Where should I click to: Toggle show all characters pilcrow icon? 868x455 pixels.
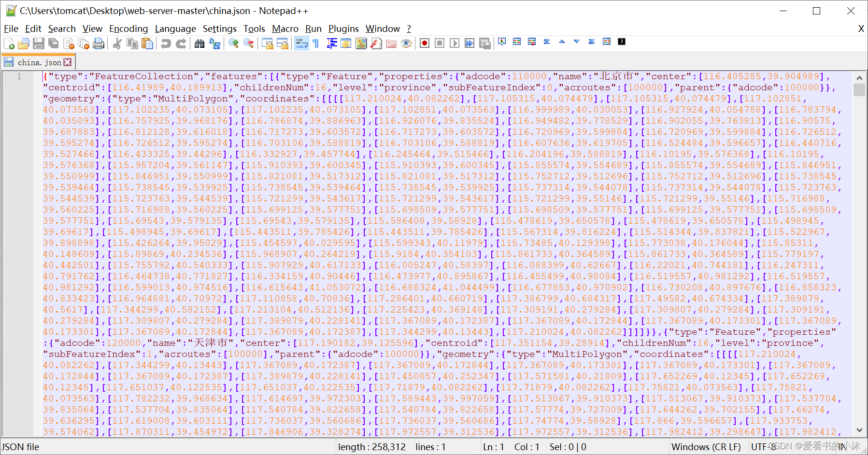pyautogui.click(x=316, y=43)
